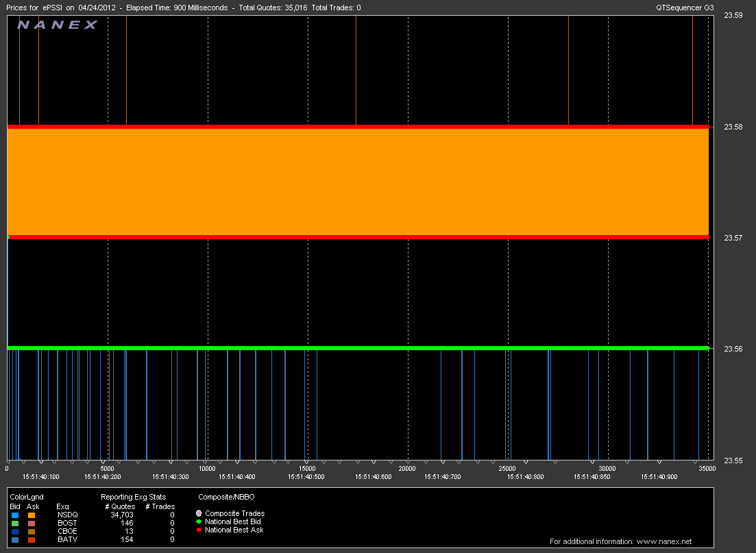Click the CBOE bid color swatch
The height and width of the screenshot is (553, 756).
point(14,531)
